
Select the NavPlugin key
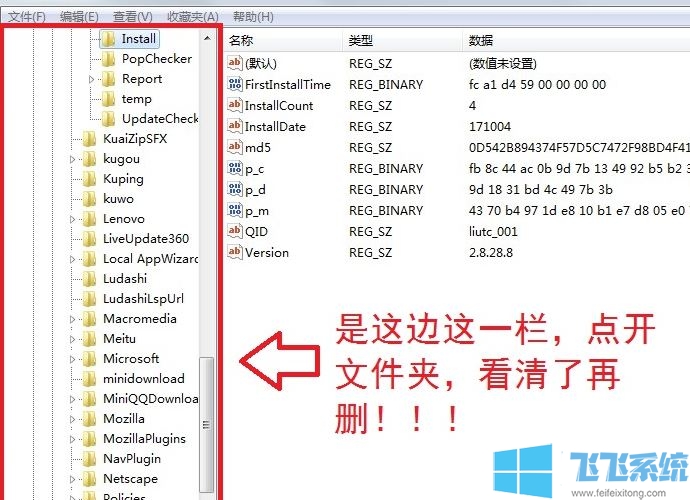(132, 459)
